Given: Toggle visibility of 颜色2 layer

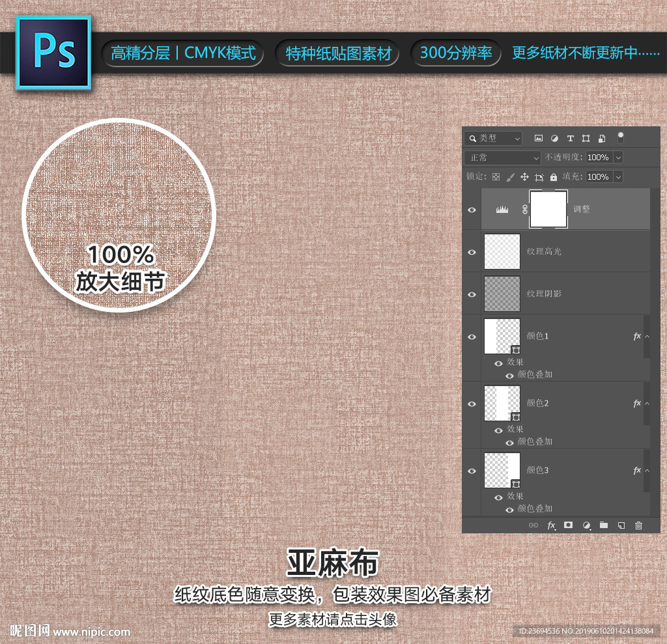Looking at the screenshot, I should click(x=472, y=404).
